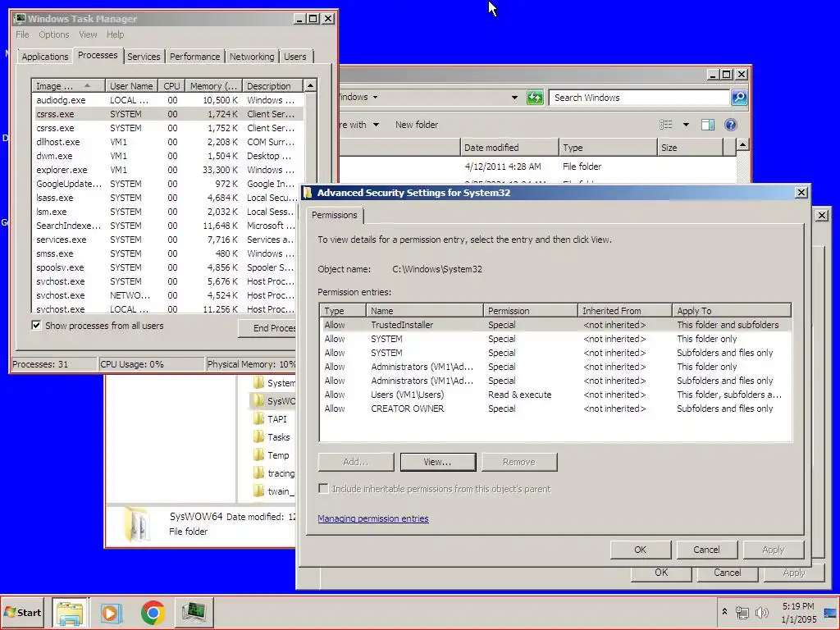Select the Tasks folder icon

click(258, 437)
